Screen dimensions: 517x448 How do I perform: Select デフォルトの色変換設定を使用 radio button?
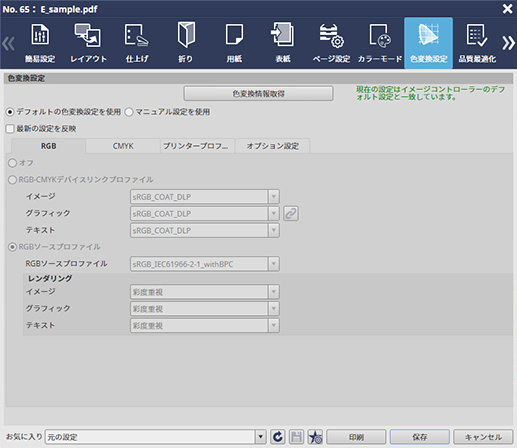(10, 112)
